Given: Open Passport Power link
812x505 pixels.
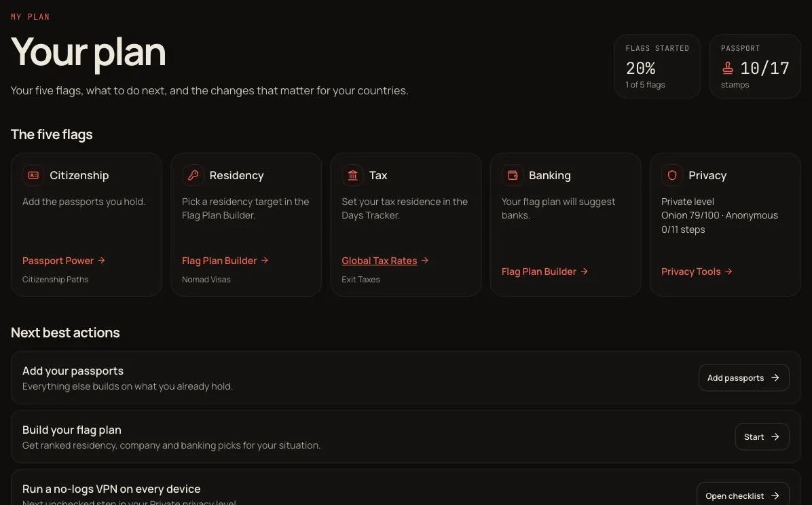Looking at the screenshot, I should pos(64,261).
